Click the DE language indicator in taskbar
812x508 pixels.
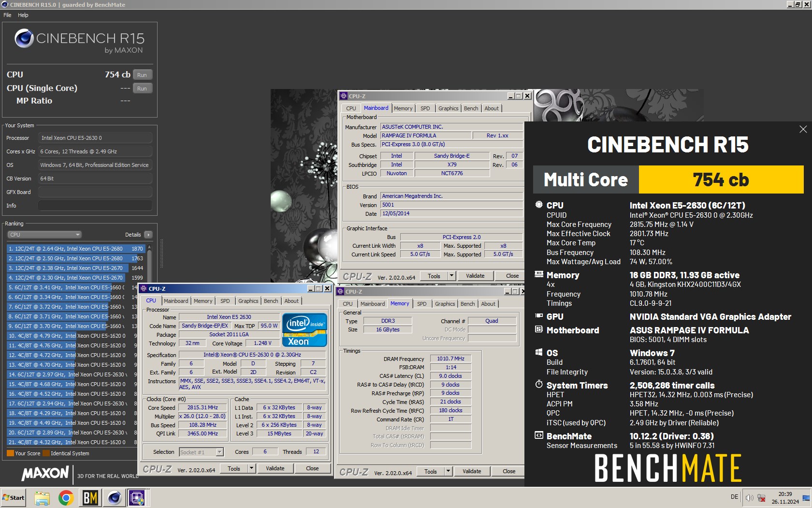point(734,497)
